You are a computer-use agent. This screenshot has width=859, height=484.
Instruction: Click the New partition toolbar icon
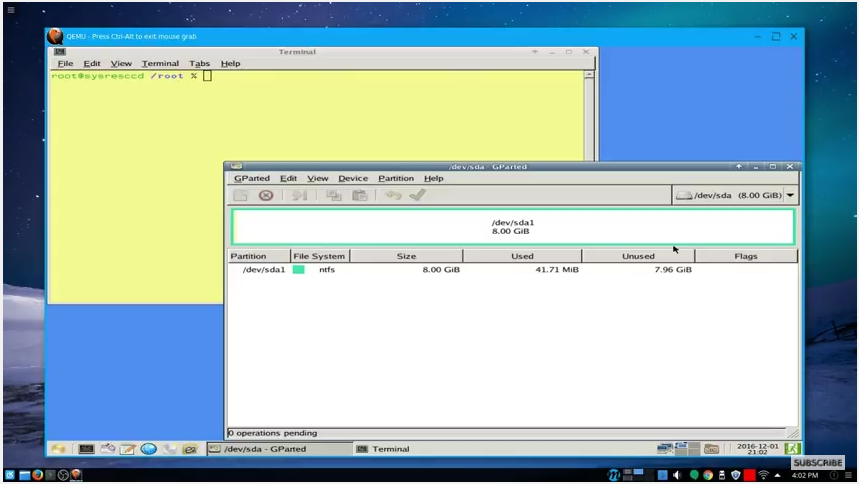(240, 195)
